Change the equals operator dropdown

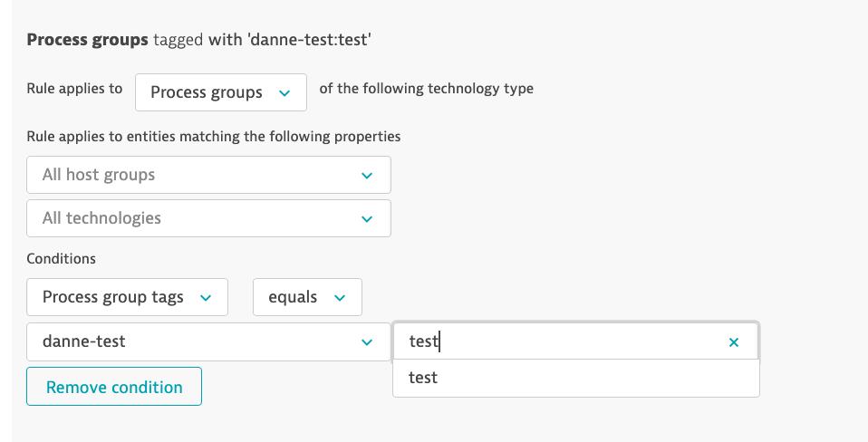coord(307,297)
